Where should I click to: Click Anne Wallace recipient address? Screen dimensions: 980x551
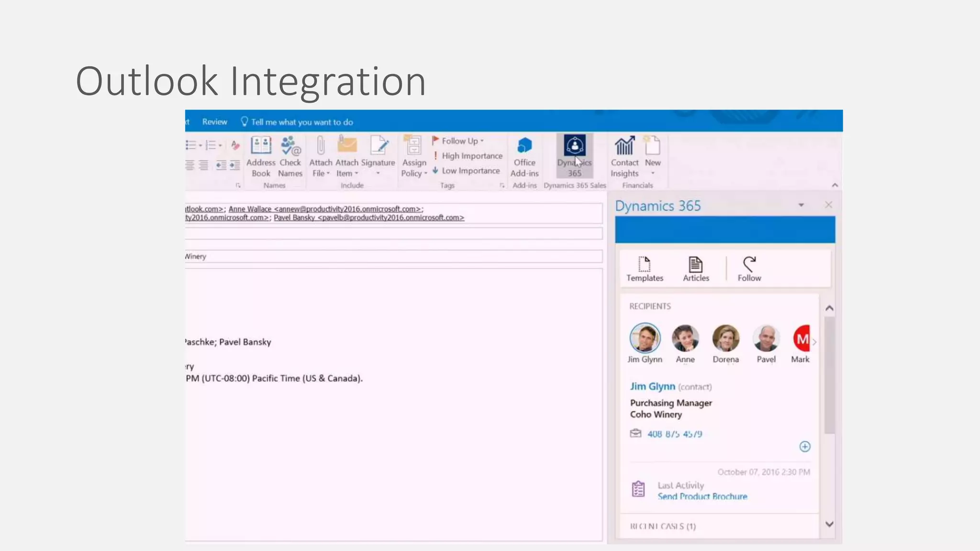coord(325,209)
